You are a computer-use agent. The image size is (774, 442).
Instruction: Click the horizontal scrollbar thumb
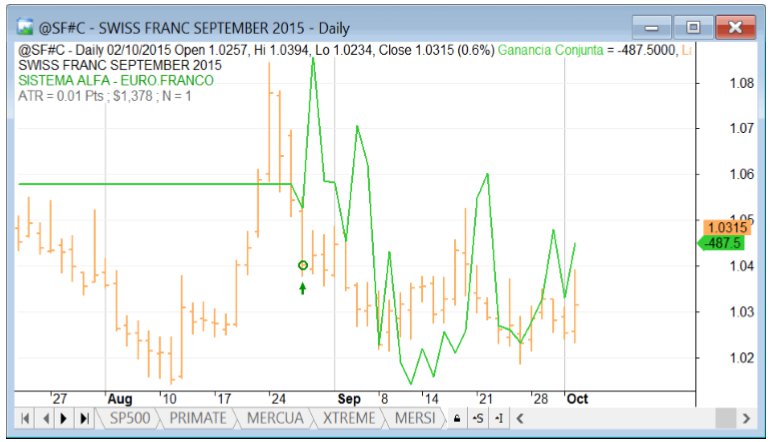[726, 419]
